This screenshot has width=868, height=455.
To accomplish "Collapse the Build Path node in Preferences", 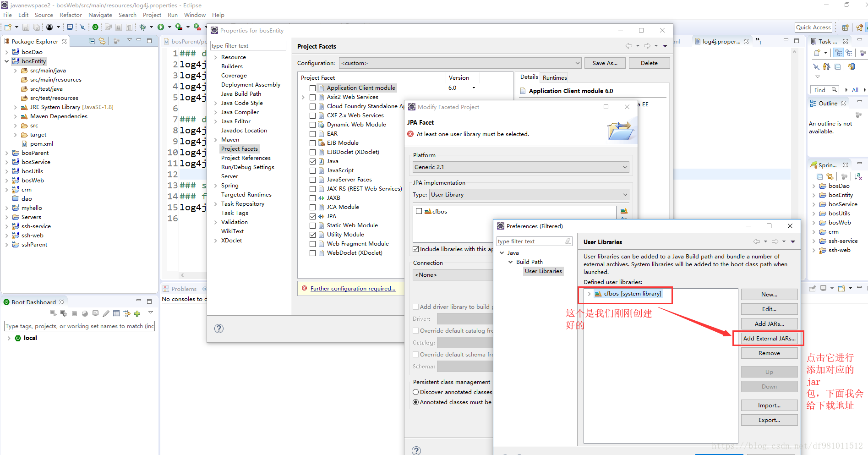I will coord(511,262).
